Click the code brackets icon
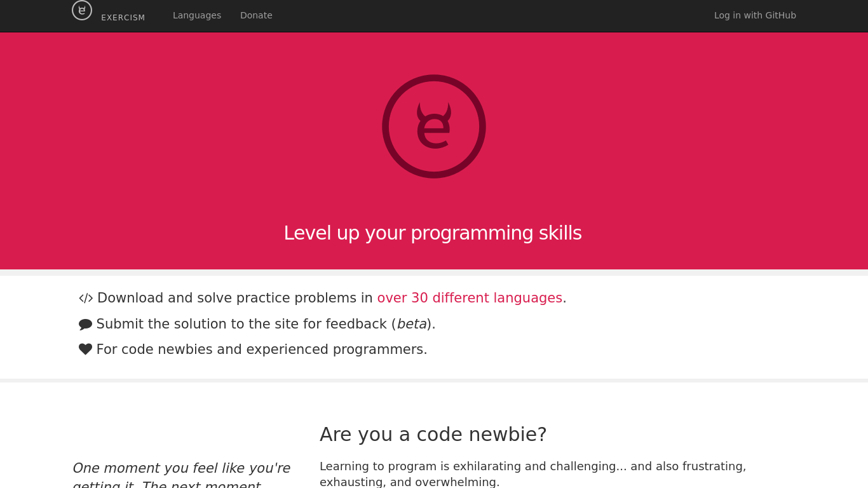868x488 pixels. [x=86, y=298]
